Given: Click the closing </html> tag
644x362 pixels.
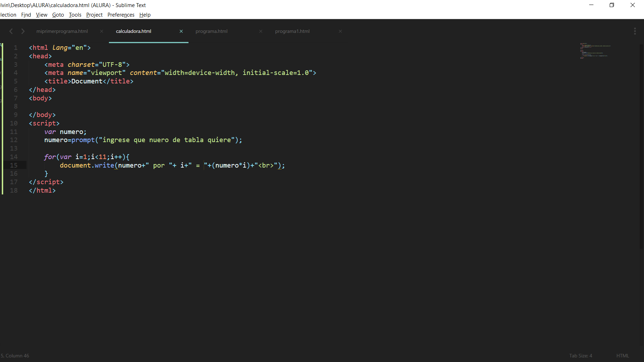Looking at the screenshot, I should click(42, 191).
